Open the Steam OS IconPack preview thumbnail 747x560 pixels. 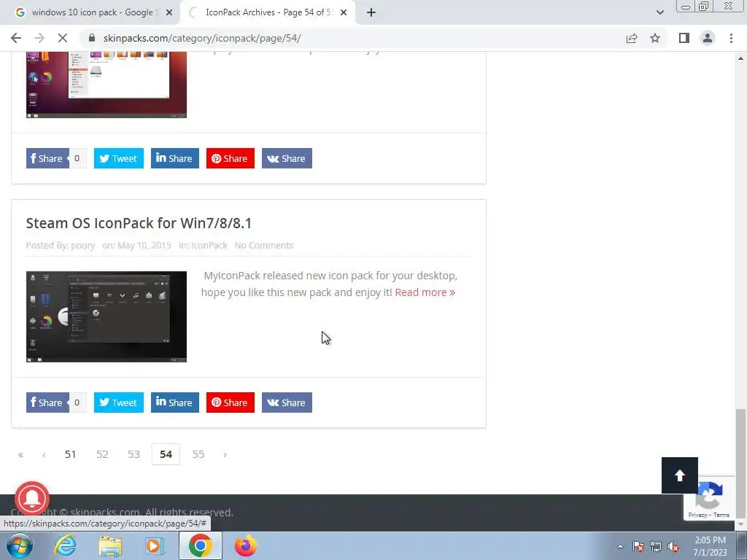(107, 316)
